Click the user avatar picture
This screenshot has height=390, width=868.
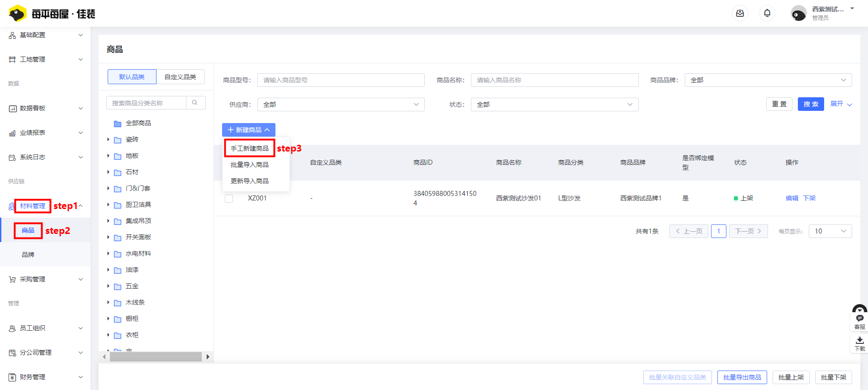click(x=798, y=14)
